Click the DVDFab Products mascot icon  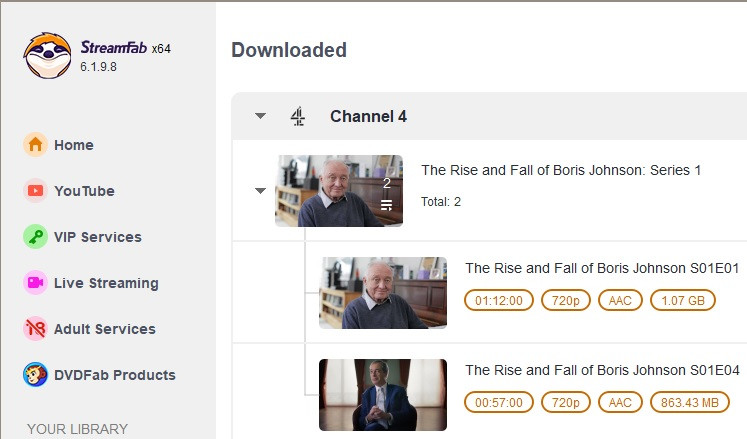[36, 375]
